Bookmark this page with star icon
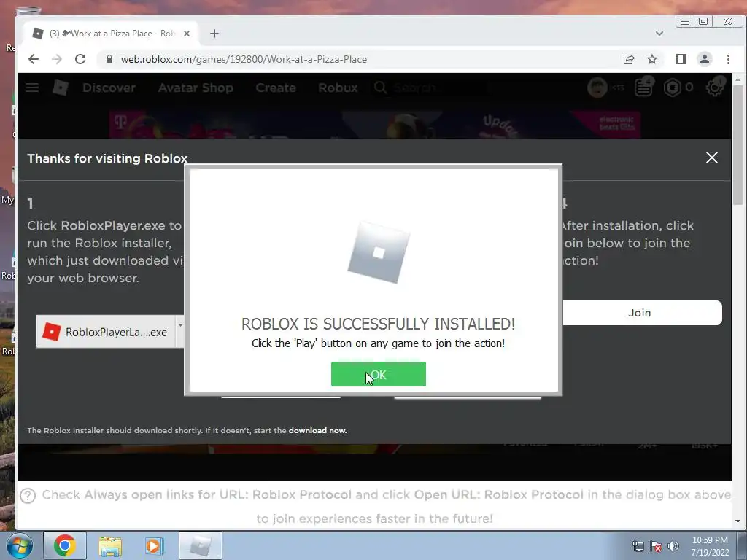747x560 pixels. click(652, 59)
